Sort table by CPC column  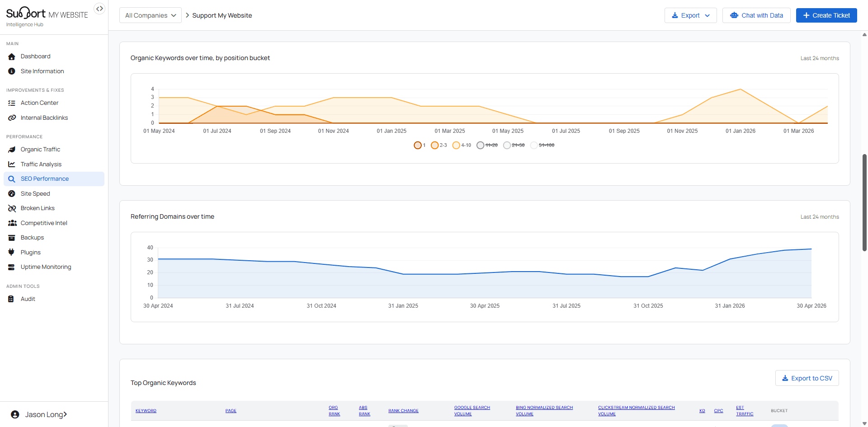(718, 411)
